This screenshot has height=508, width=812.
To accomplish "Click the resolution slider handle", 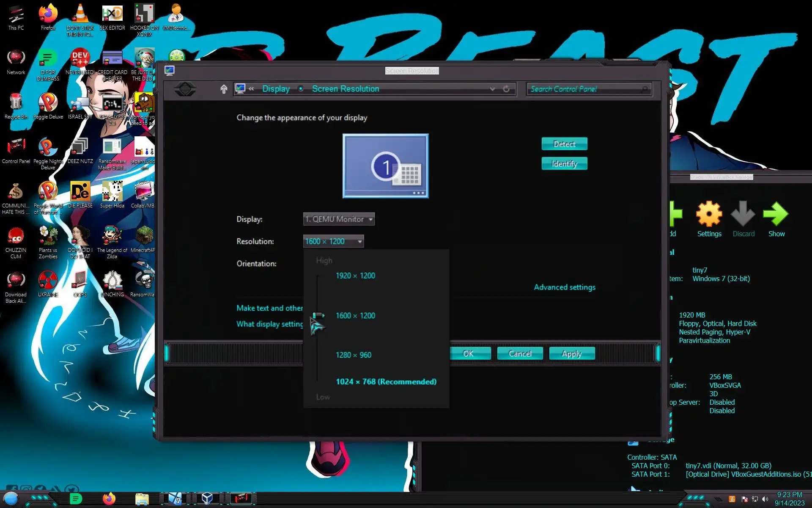I will pyautogui.click(x=318, y=315).
